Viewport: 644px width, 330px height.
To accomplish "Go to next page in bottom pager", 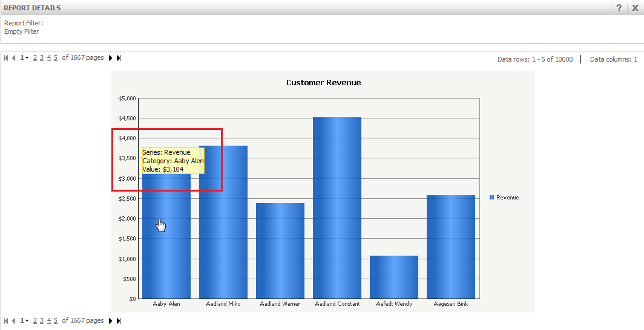I will click(111, 321).
